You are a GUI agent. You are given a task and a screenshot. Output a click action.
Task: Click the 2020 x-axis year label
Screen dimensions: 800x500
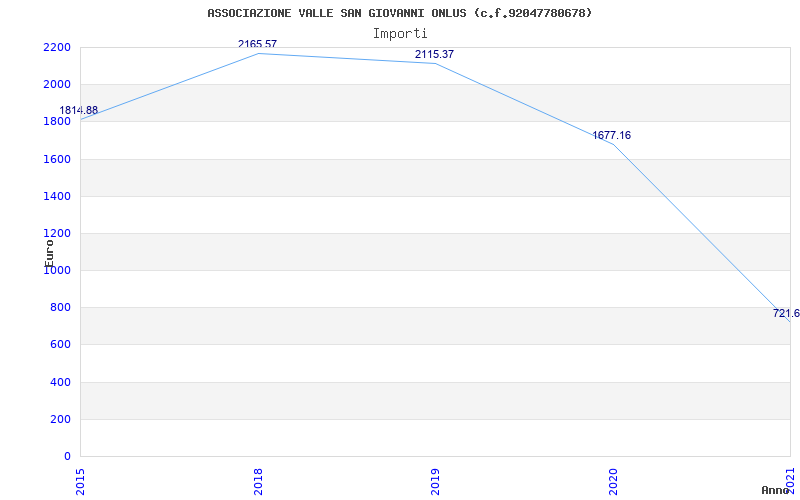point(613,482)
